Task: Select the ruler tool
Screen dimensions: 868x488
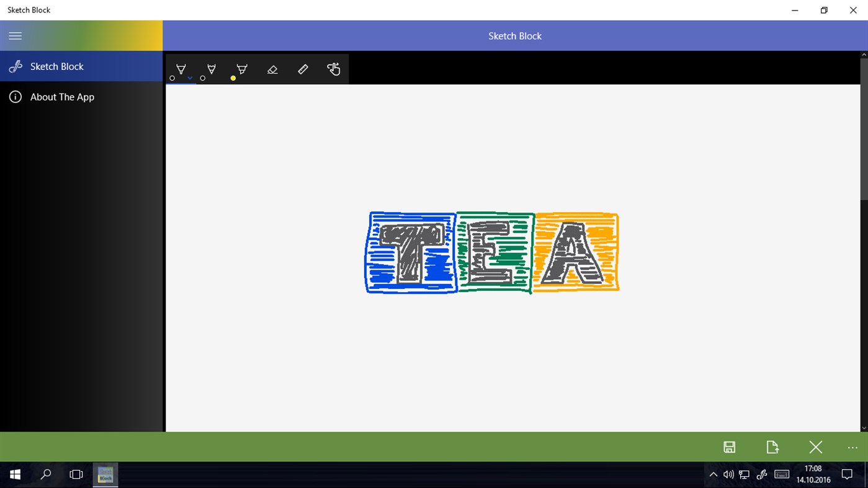Action: 303,68
